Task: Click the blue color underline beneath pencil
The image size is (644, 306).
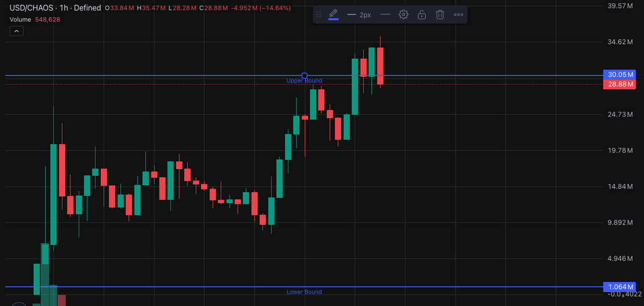Action: 333,20
